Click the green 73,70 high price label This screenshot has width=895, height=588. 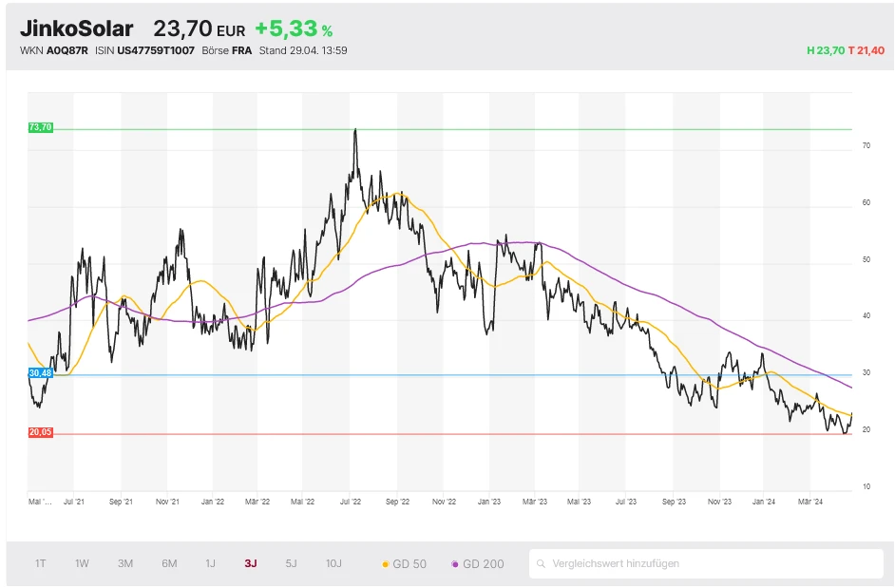(41, 127)
